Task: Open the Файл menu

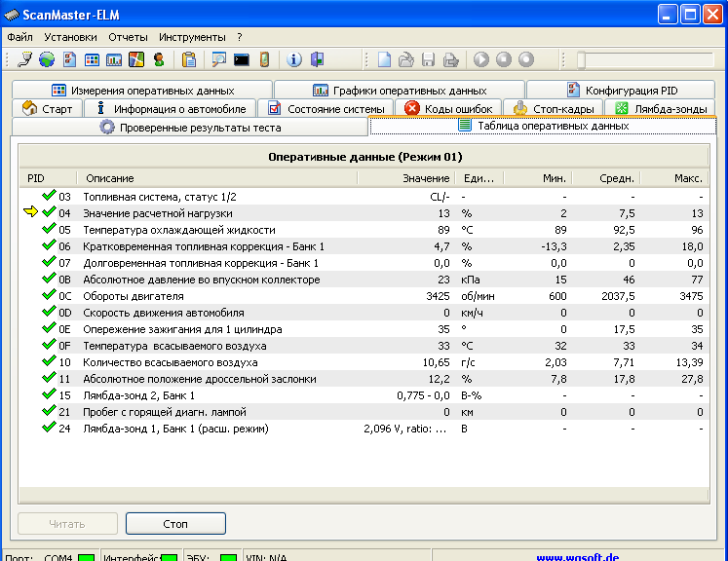Action: [x=19, y=36]
